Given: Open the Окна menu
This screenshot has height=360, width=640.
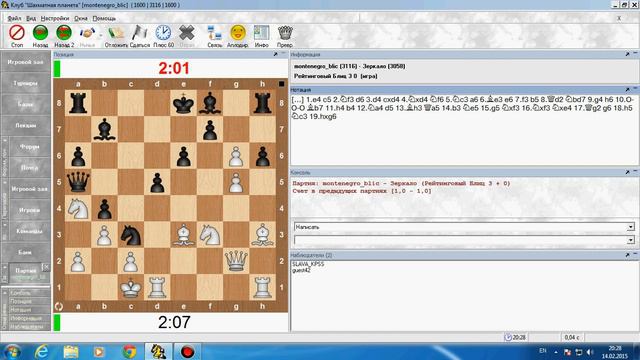Looking at the screenshot, I should click(81, 18).
